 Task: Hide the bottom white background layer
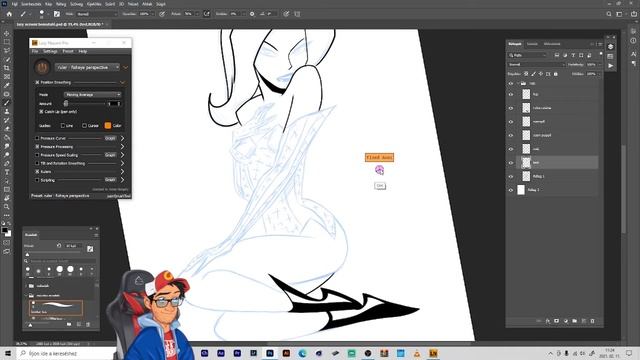click(x=511, y=190)
